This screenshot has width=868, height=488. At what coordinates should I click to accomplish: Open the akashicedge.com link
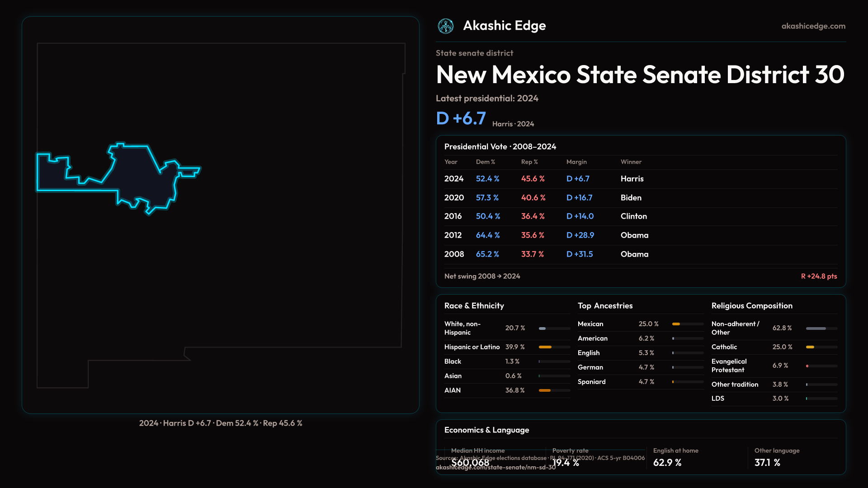click(813, 26)
